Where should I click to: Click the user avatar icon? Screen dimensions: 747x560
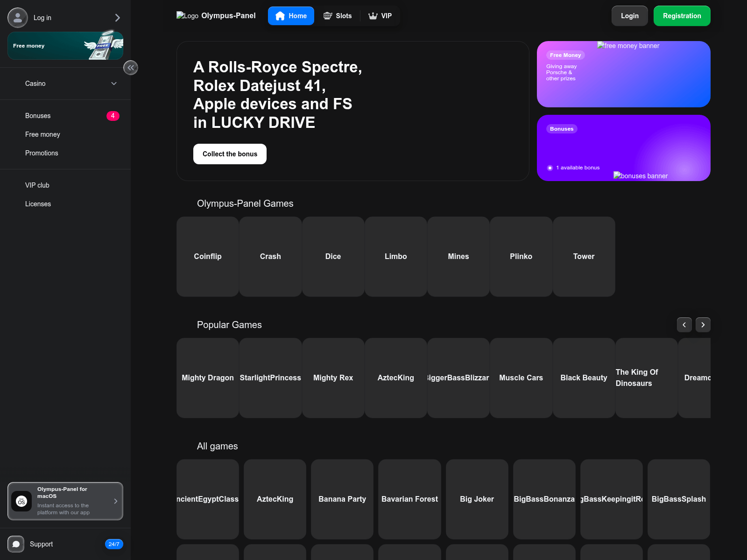pos(18,18)
